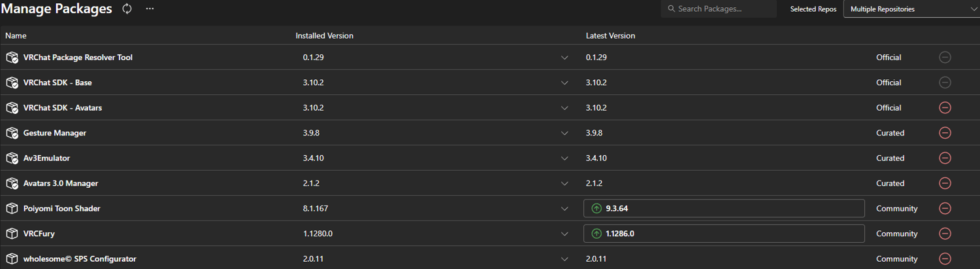
Task: Remove the Gesture Manager package
Action: point(945,133)
